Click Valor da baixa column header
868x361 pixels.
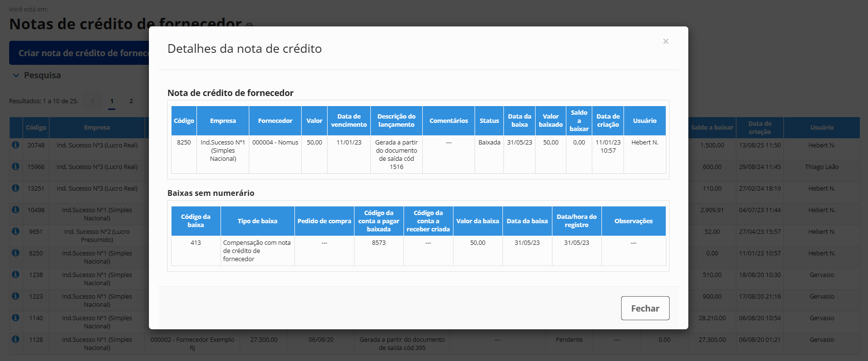pyautogui.click(x=477, y=221)
